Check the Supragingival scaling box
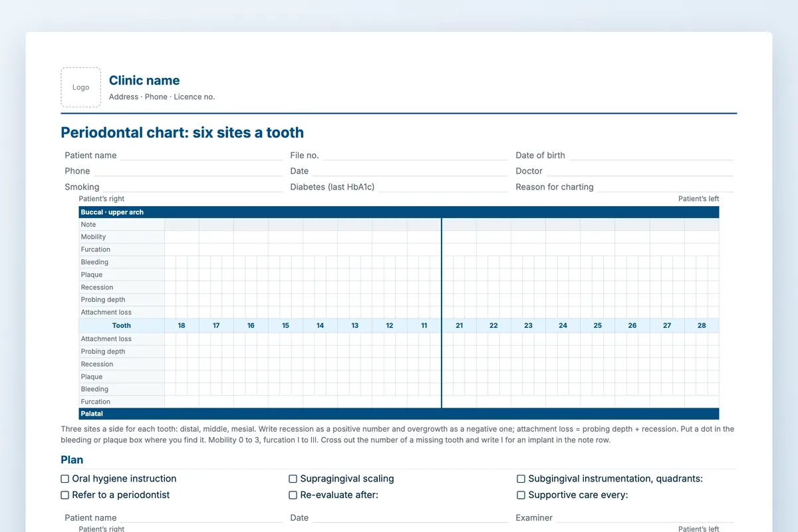Viewport: 798px width, 532px height. [x=293, y=479]
